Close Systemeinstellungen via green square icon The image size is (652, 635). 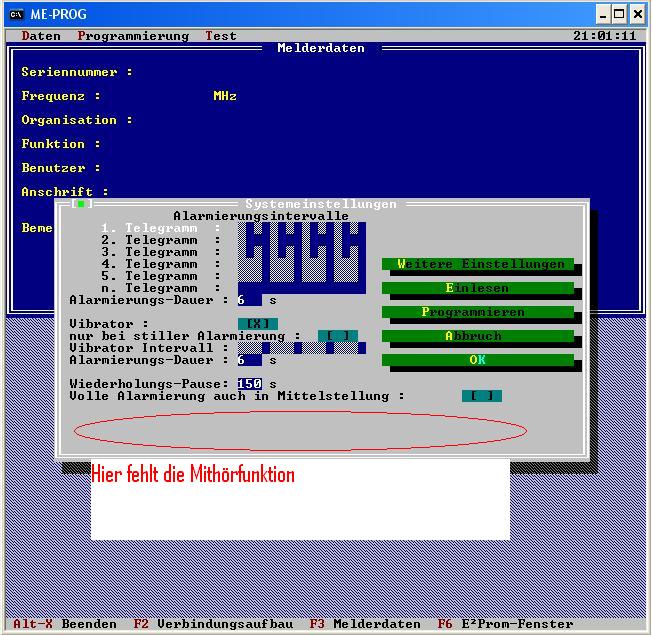point(82,204)
